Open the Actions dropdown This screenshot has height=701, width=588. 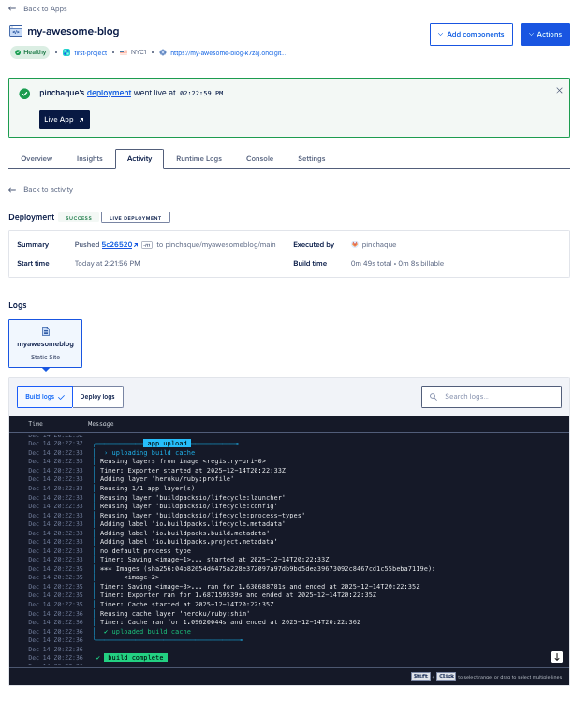544,35
